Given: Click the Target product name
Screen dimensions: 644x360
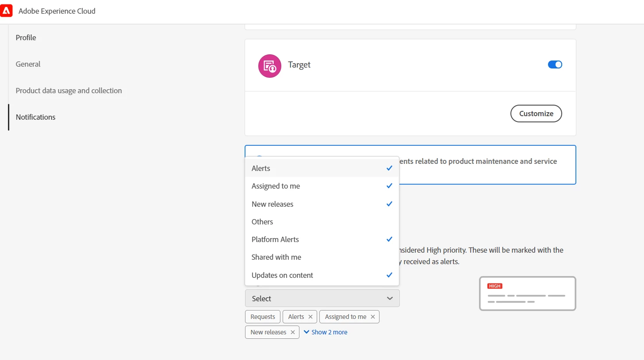Looking at the screenshot, I should click(x=299, y=64).
